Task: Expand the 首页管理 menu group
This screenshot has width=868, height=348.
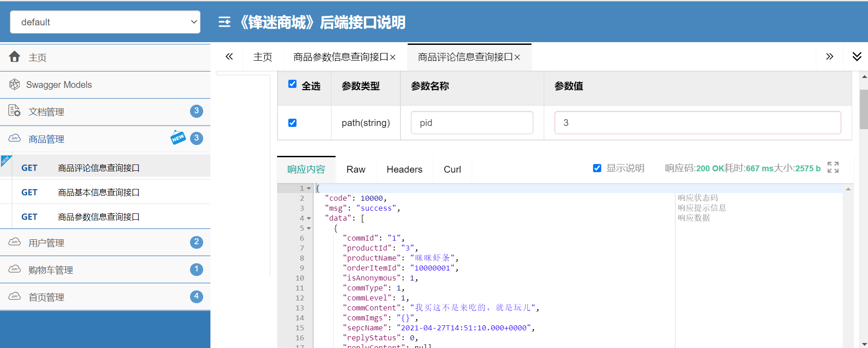Action: click(x=105, y=297)
